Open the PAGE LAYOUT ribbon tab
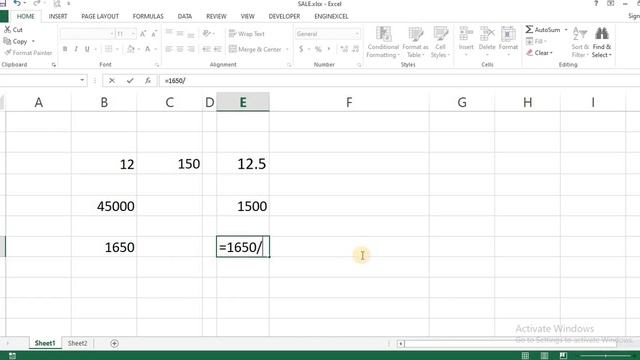The image size is (640, 360). [x=100, y=16]
